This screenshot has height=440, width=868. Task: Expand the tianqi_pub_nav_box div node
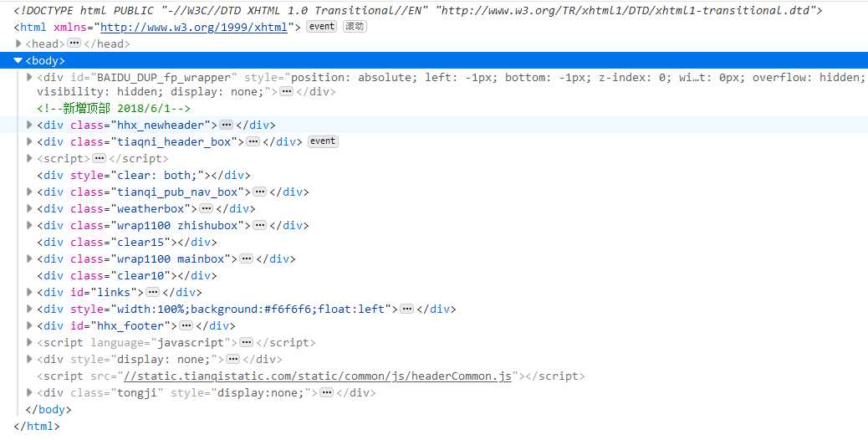[x=30, y=192]
